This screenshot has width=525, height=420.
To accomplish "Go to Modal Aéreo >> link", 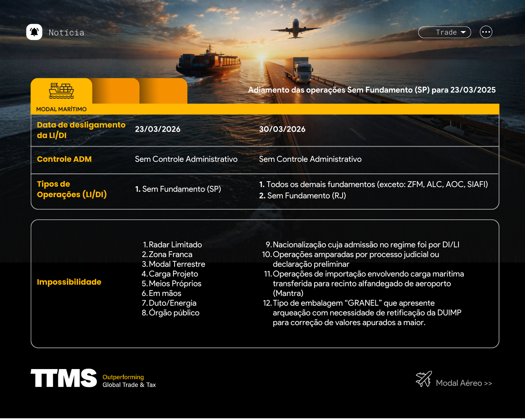I will click(464, 383).
